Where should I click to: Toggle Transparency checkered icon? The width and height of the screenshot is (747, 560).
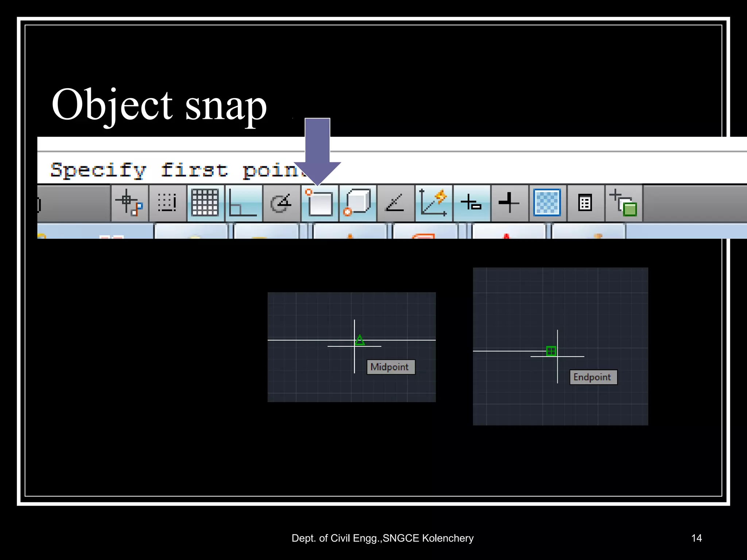(x=547, y=203)
